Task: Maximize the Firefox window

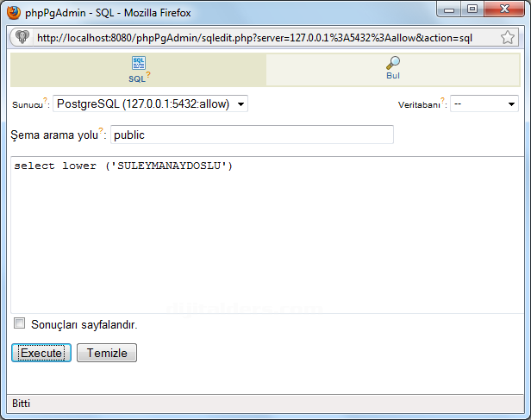Action: (472, 9)
